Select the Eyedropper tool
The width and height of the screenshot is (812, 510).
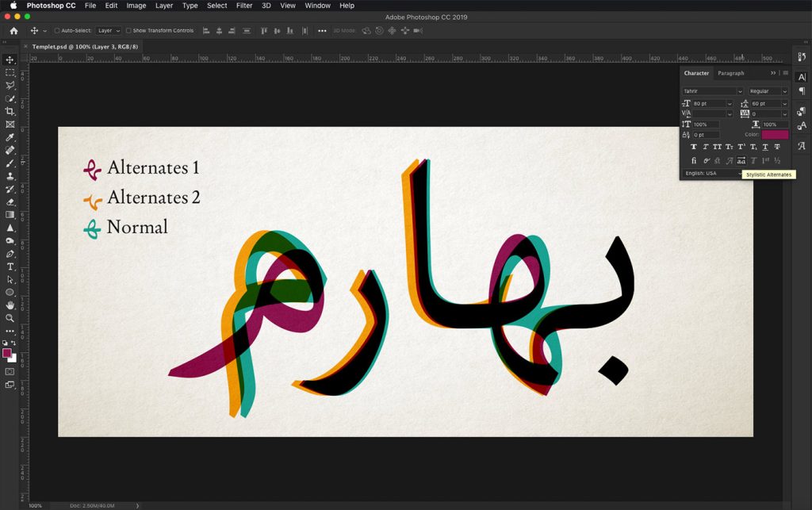(10, 137)
